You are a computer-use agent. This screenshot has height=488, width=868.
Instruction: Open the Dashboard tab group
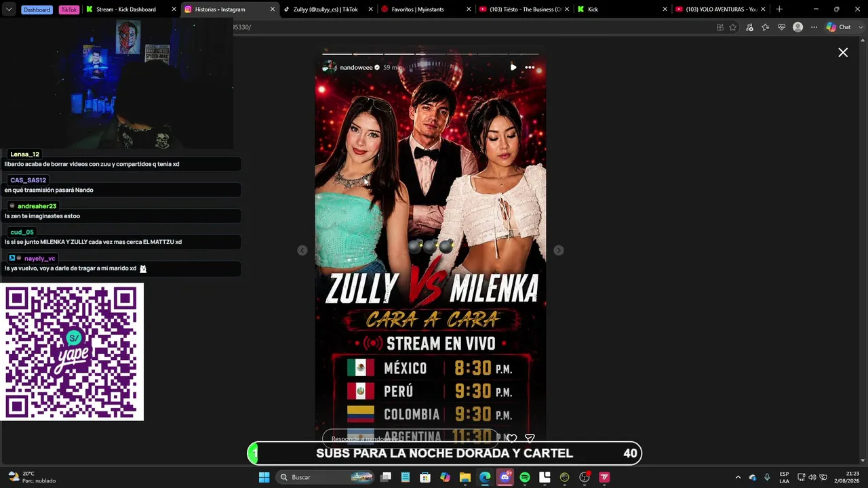37,9
